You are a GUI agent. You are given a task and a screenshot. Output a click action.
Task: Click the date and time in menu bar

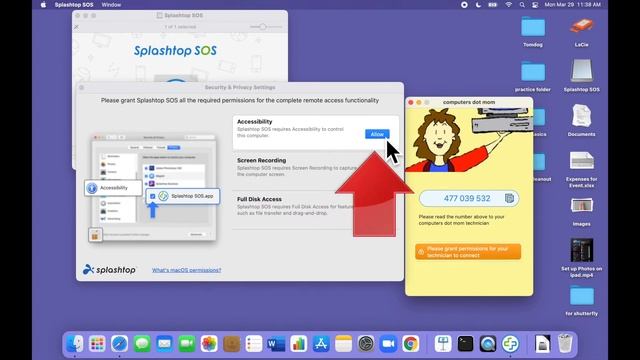click(x=573, y=5)
